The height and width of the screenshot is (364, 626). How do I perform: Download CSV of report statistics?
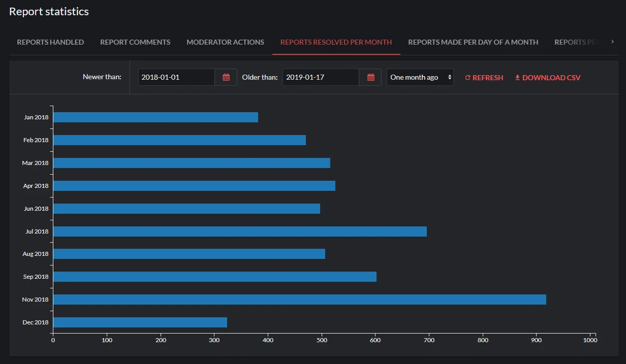coord(547,78)
